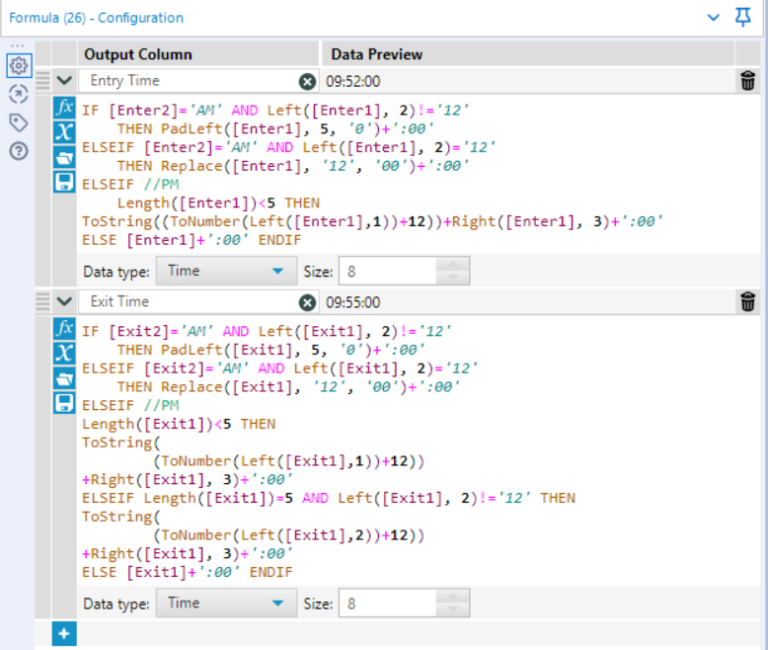The height and width of the screenshot is (650, 768).
Task: Open functions list for Exit Time
Action: (64, 328)
